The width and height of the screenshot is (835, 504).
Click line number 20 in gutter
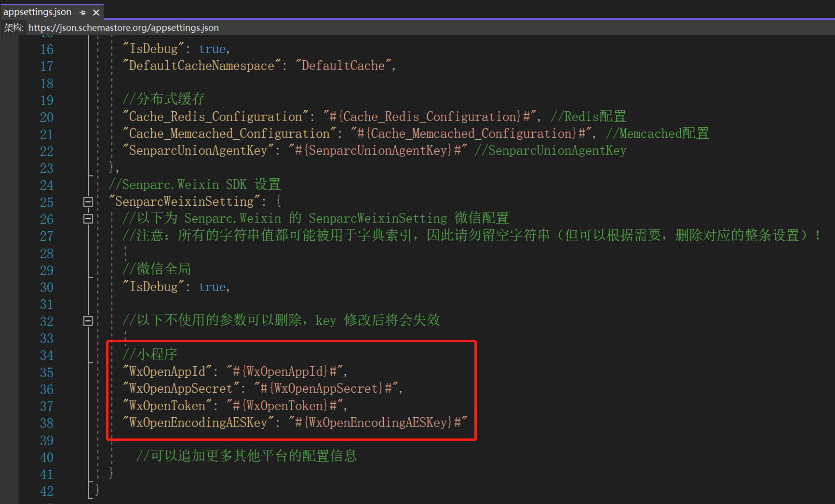(47, 117)
